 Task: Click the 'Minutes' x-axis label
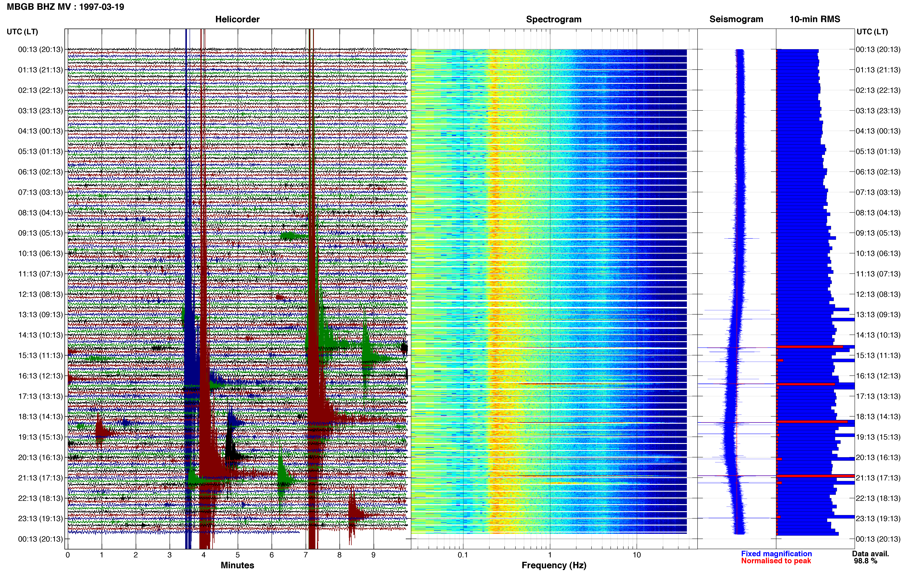[237, 565]
